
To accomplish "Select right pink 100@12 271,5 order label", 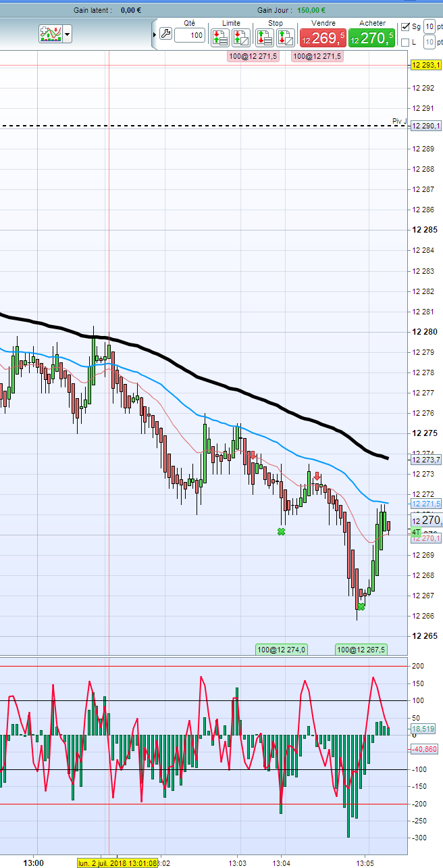I will tap(317, 57).
